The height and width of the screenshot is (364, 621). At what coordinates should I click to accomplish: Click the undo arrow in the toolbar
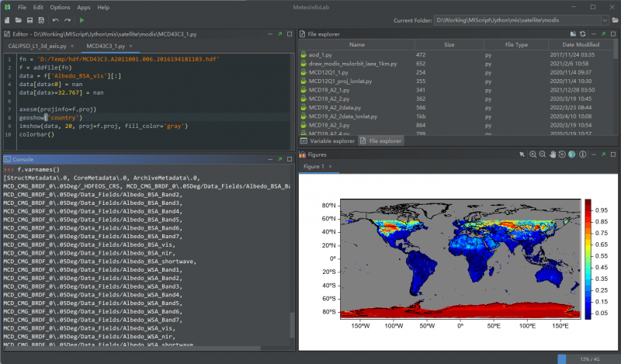click(x=55, y=19)
